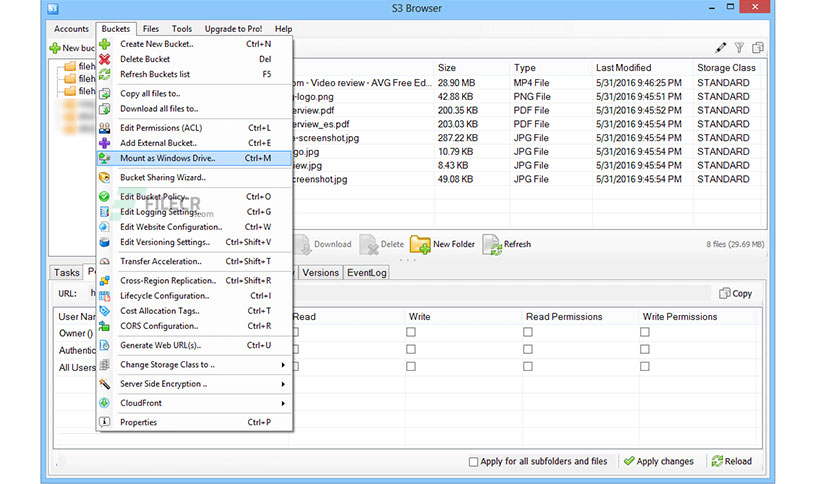Click the New Folder button
The image size is (836, 484).
tap(443, 244)
